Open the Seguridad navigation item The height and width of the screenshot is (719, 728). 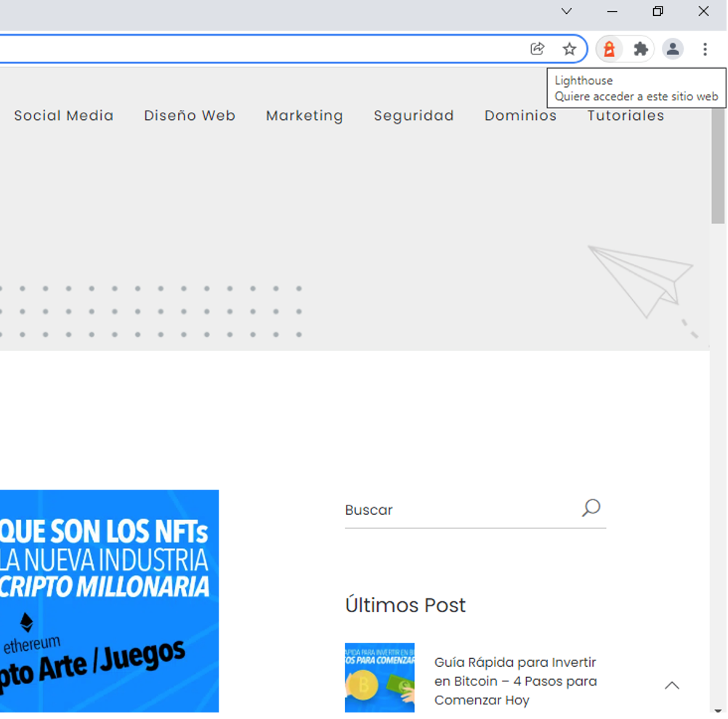tap(413, 115)
